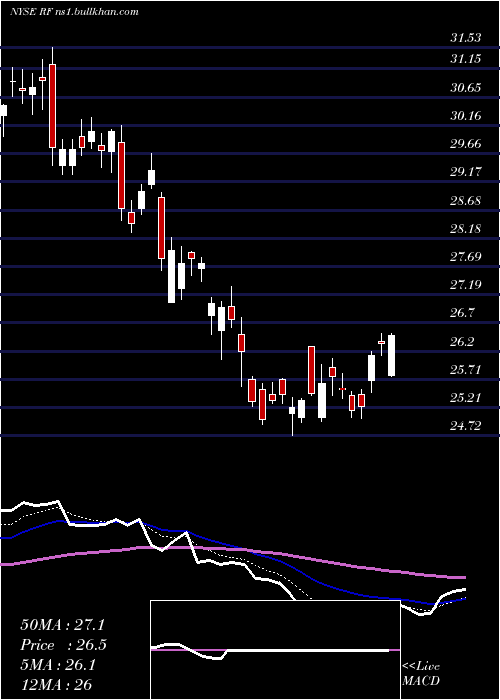Image resolution: width=500 pixels, height=700 pixels.
Task: Click the 5MA : 26.1 readout
Action: [58, 665]
